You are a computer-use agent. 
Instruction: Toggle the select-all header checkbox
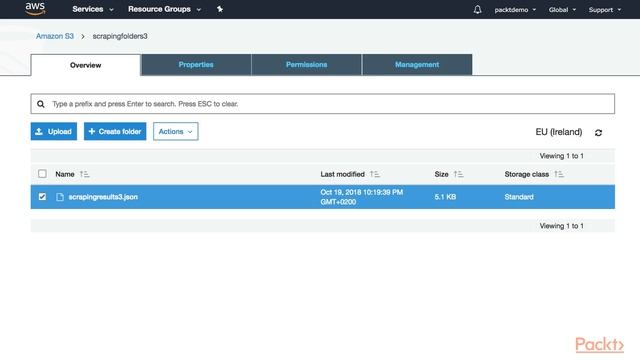tap(42, 174)
